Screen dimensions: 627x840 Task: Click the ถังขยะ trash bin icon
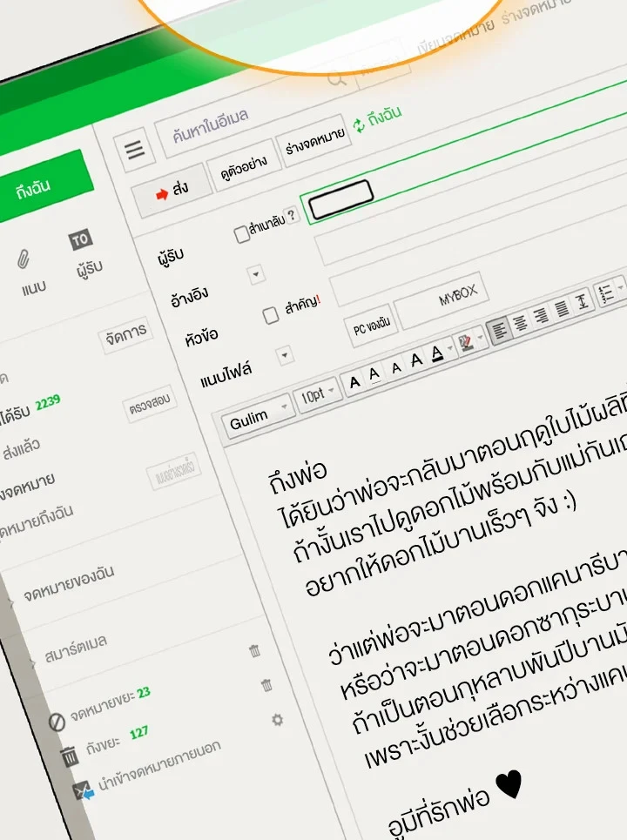(x=70, y=756)
